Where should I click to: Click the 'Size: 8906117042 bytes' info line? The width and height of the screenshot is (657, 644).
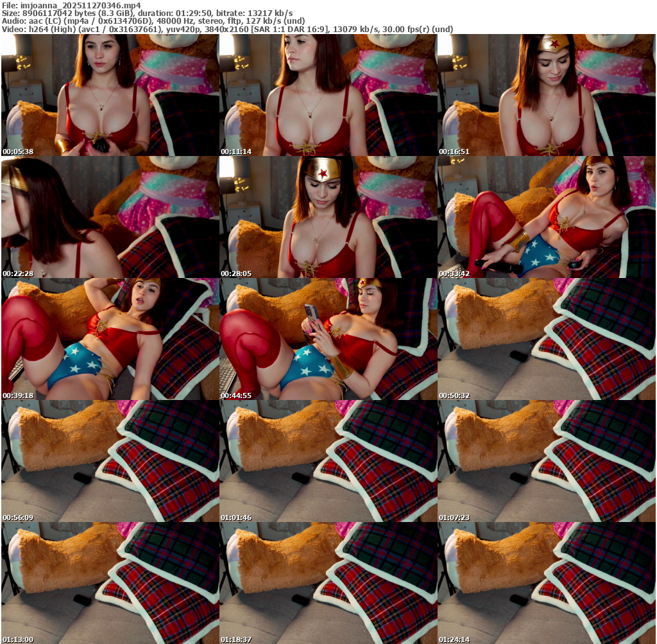147,13
